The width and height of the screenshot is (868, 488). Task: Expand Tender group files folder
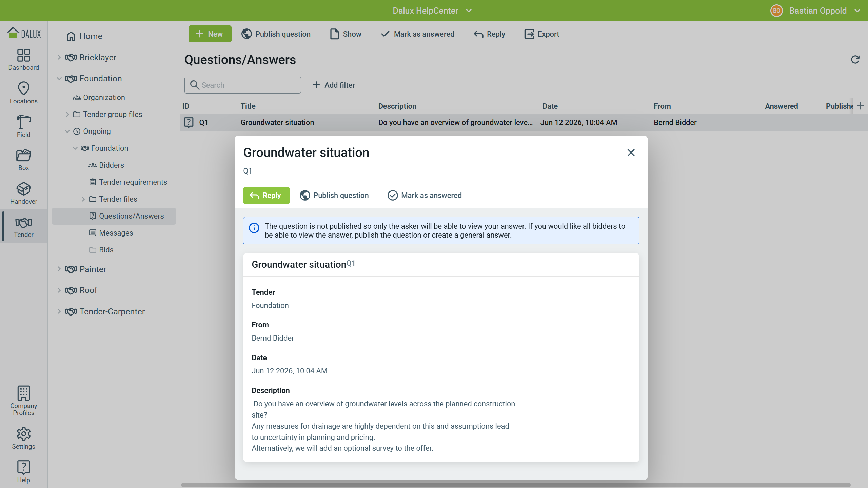pos(67,114)
